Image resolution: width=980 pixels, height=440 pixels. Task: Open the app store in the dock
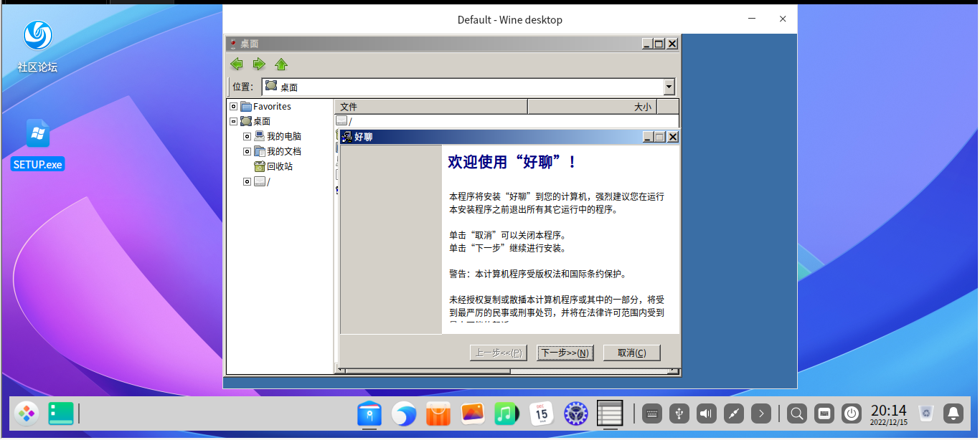coord(438,414)
